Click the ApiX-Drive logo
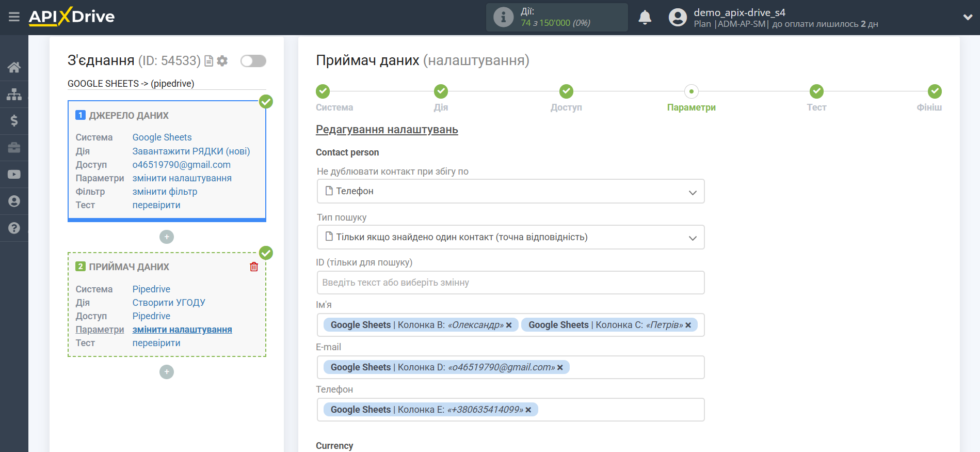980x452 pixels. [72, 17]
